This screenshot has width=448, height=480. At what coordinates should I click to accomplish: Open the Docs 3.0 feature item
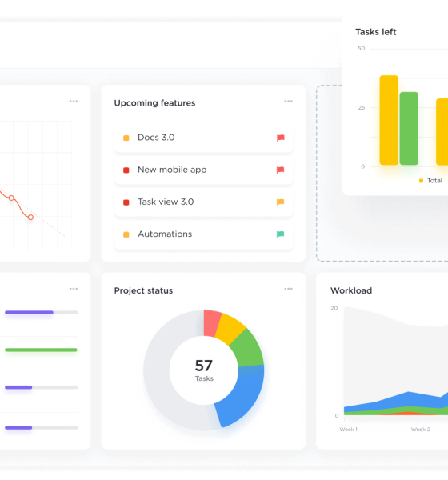coord(203,138)
